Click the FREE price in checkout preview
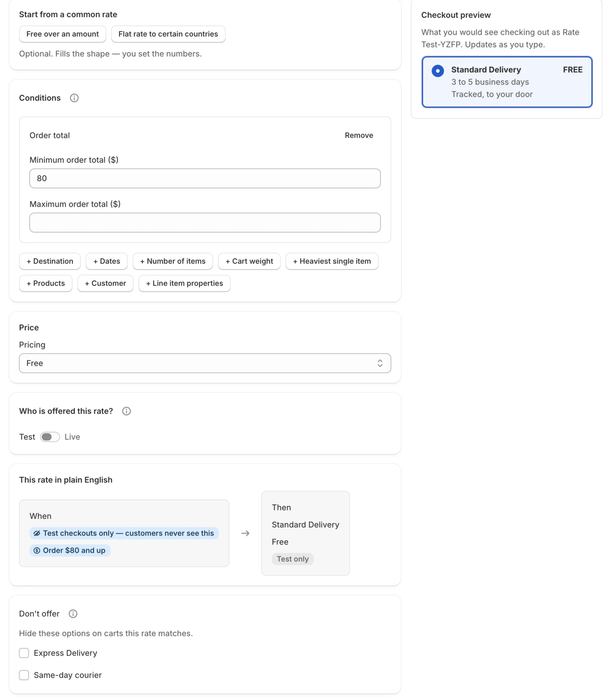 click(x=573, y=70)
